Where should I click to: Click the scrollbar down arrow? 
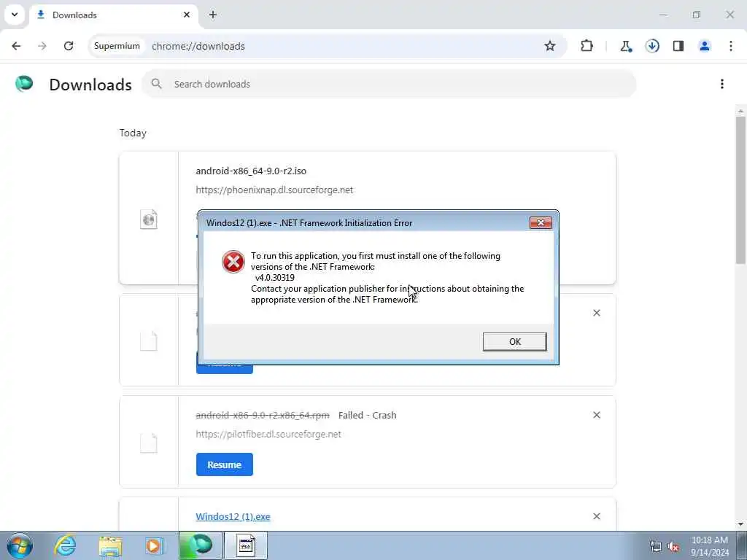point(740,524)
